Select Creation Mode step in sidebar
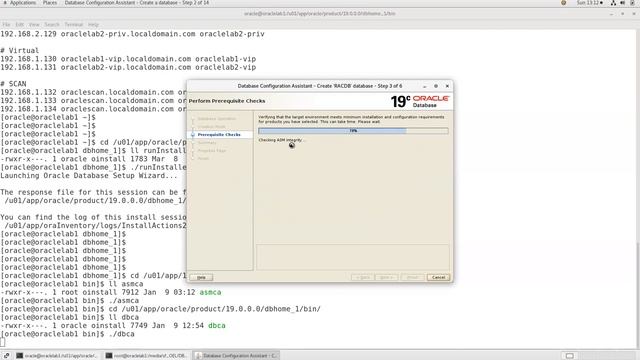 tap(211, 127)
